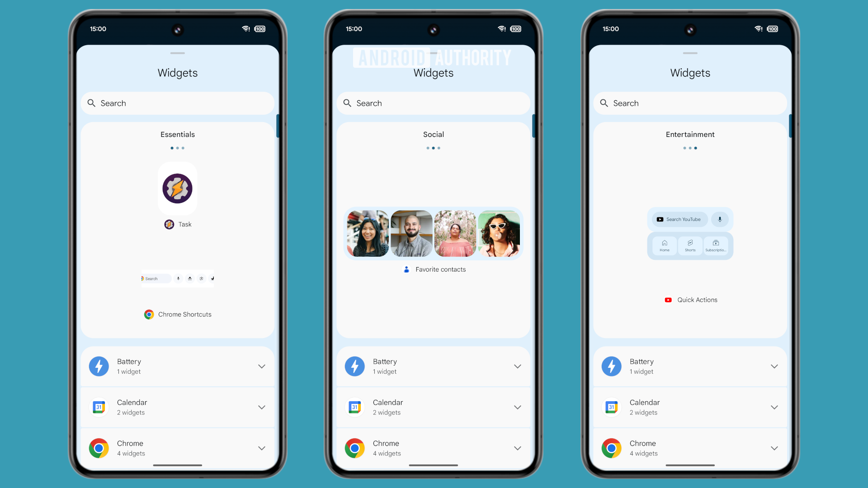The height and width of the screenshot is (488, 868).
Task: Open the Calendar widget section
Action: 178,407
